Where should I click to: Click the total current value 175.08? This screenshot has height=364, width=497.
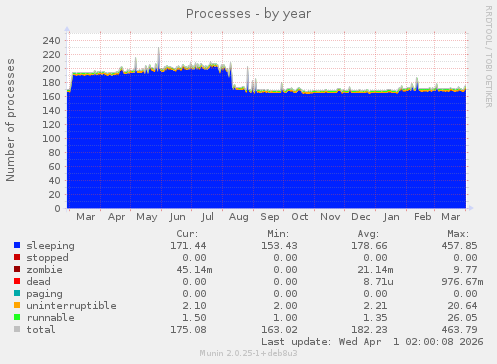[188, 330]
